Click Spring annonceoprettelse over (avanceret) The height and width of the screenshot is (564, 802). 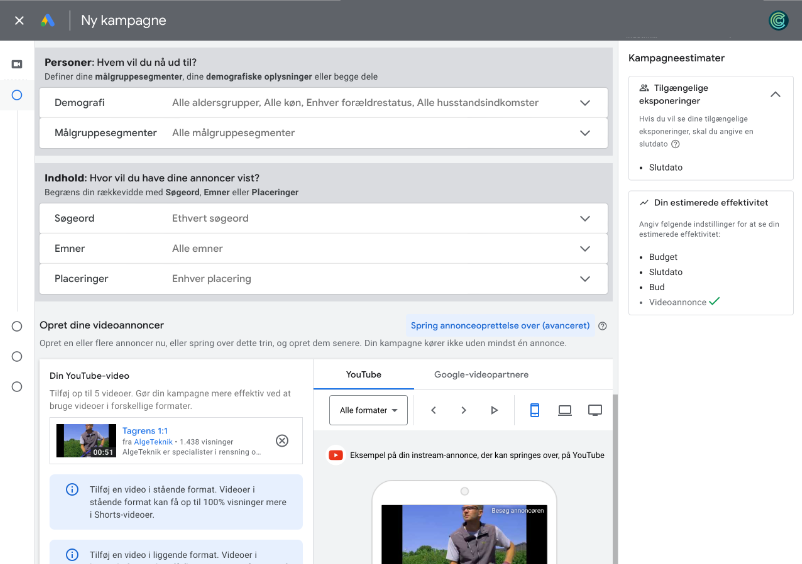tap(500, 326)
